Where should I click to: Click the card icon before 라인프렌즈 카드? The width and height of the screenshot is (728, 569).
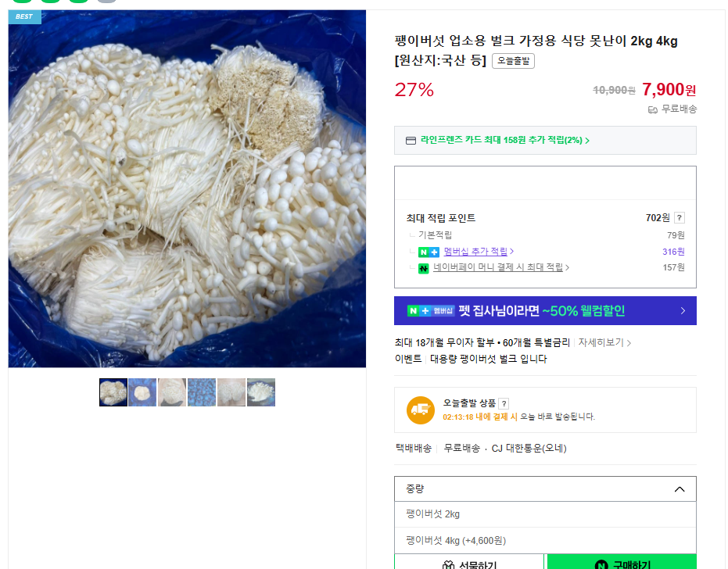(x=411, y=141)
